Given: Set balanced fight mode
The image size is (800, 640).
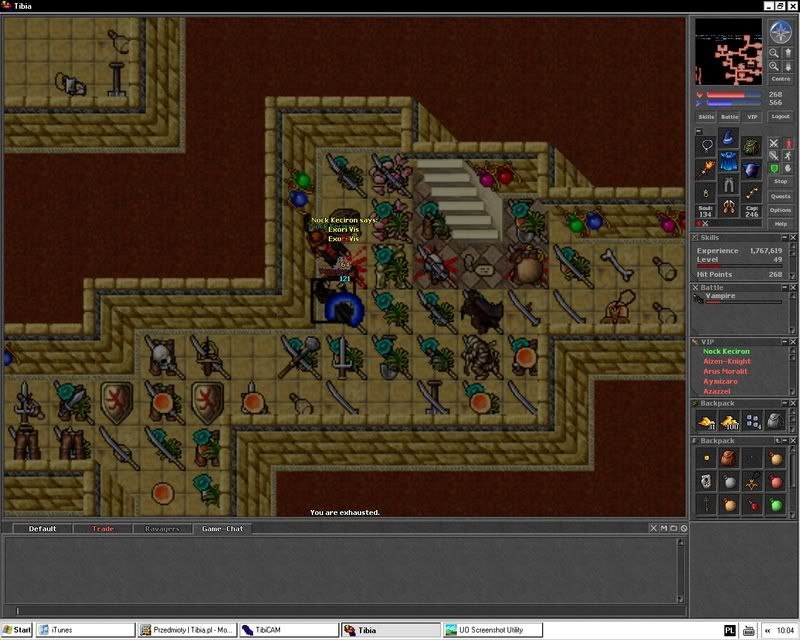Looking at the screenshot, I should [x=774, y=156].
